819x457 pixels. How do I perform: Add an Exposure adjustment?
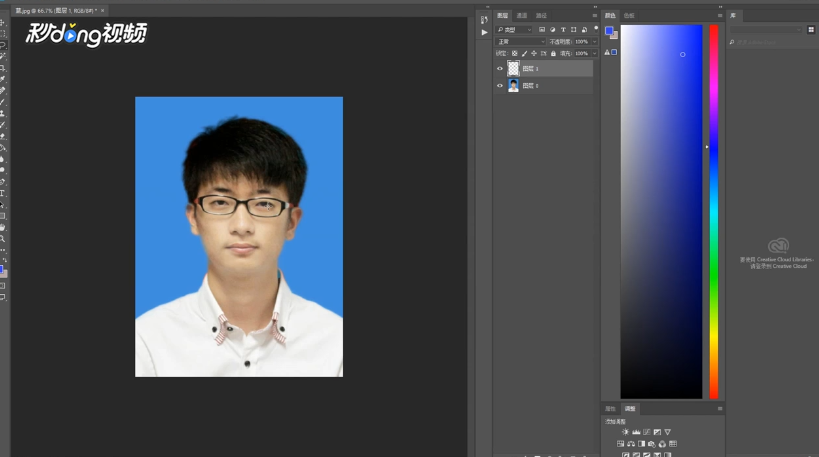[657, 432]
